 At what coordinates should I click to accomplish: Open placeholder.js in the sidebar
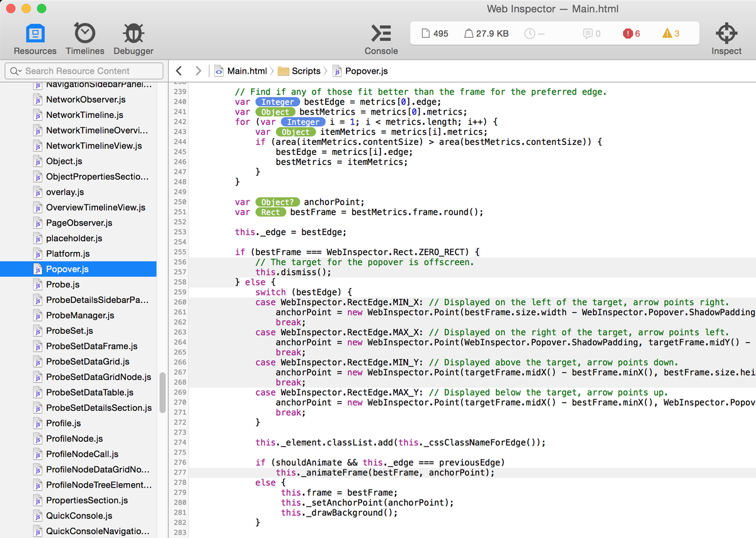point(78,238)
